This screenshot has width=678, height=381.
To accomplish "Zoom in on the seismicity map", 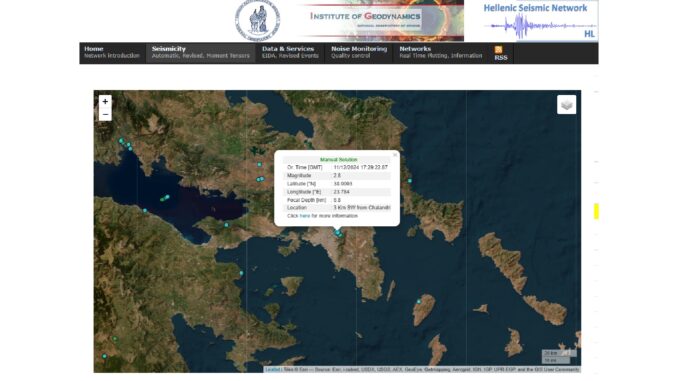I will coord(105,102).
